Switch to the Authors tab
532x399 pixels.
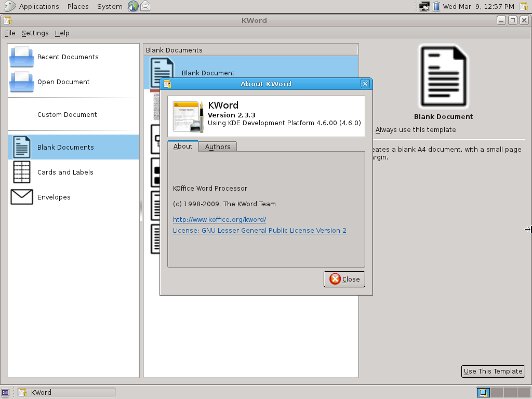217,147
